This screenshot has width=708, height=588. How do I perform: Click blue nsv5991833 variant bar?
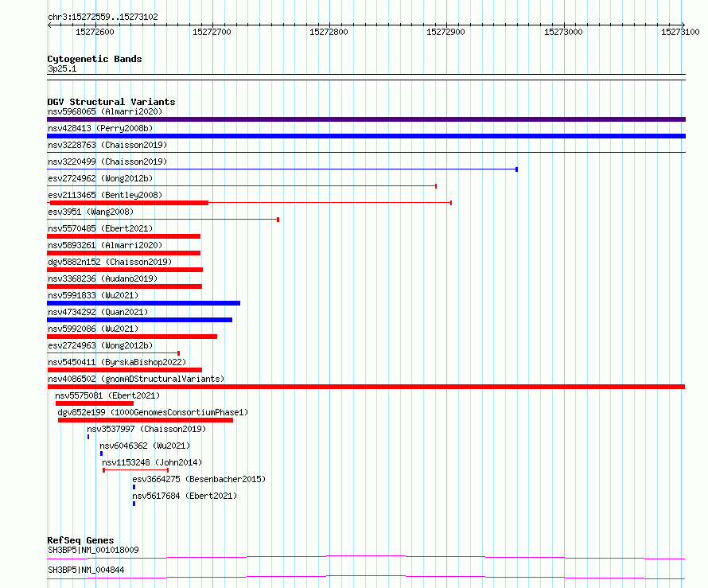[143, 303]
